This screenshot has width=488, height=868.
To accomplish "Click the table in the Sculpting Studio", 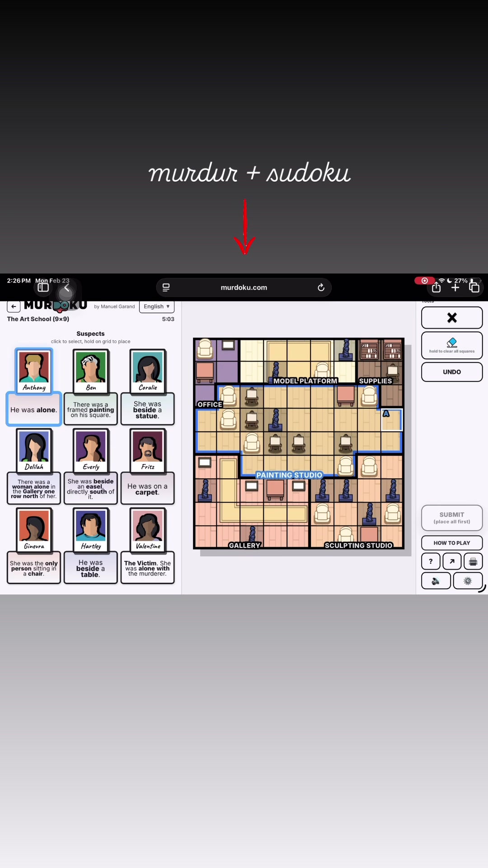I will (x=369, y=535).
